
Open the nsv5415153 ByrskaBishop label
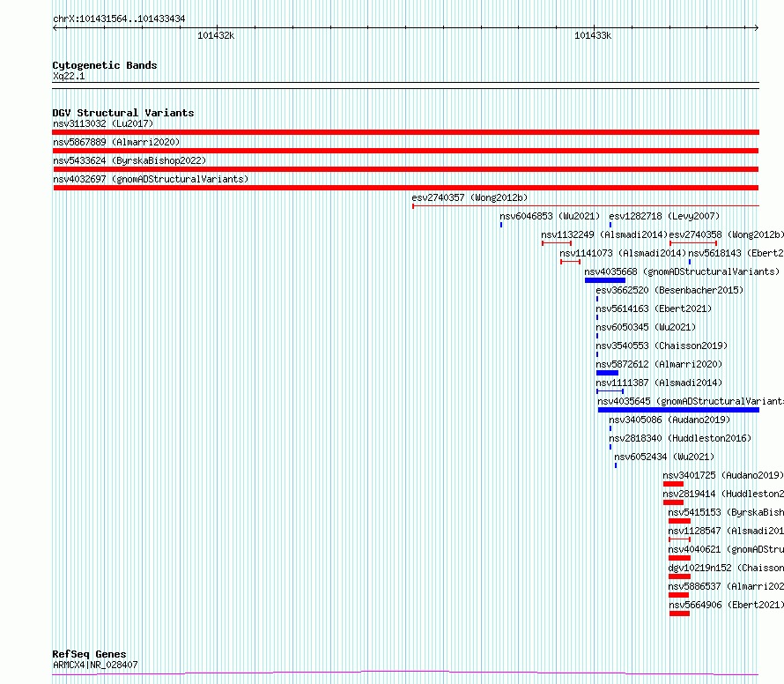(x=726, y=512)
